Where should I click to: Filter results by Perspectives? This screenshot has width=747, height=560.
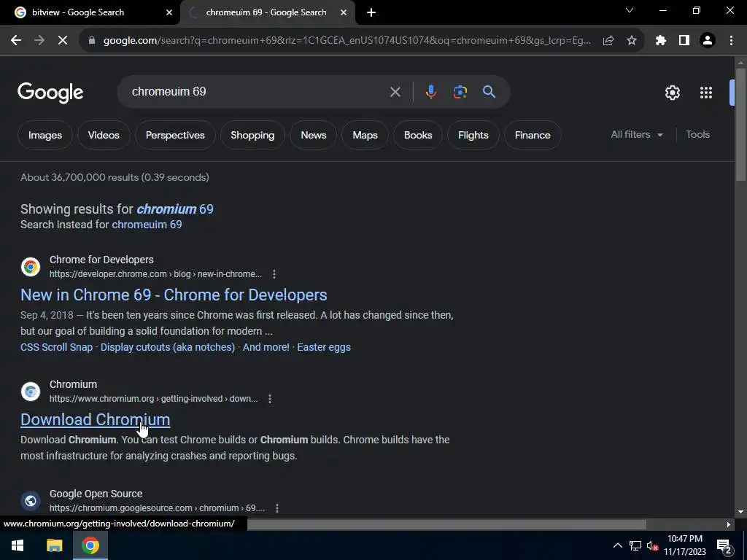point(175,135)
